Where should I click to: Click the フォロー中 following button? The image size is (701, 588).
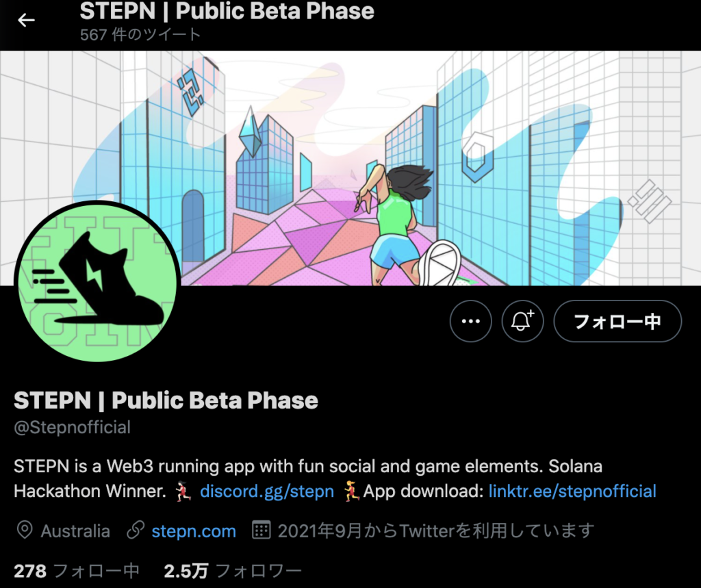pos(617,321)
